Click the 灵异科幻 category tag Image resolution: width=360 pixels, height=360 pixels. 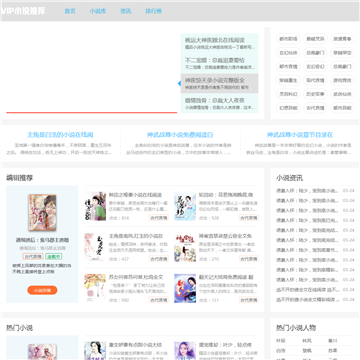pos(288,94)
